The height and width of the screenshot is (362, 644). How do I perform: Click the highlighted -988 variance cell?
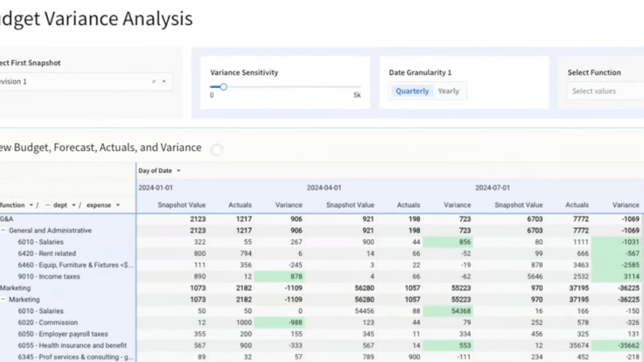pos(280,322)
